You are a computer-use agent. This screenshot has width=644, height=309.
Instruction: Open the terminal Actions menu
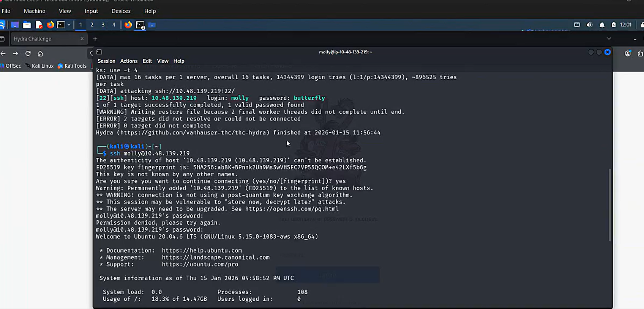tap(129, 61)
